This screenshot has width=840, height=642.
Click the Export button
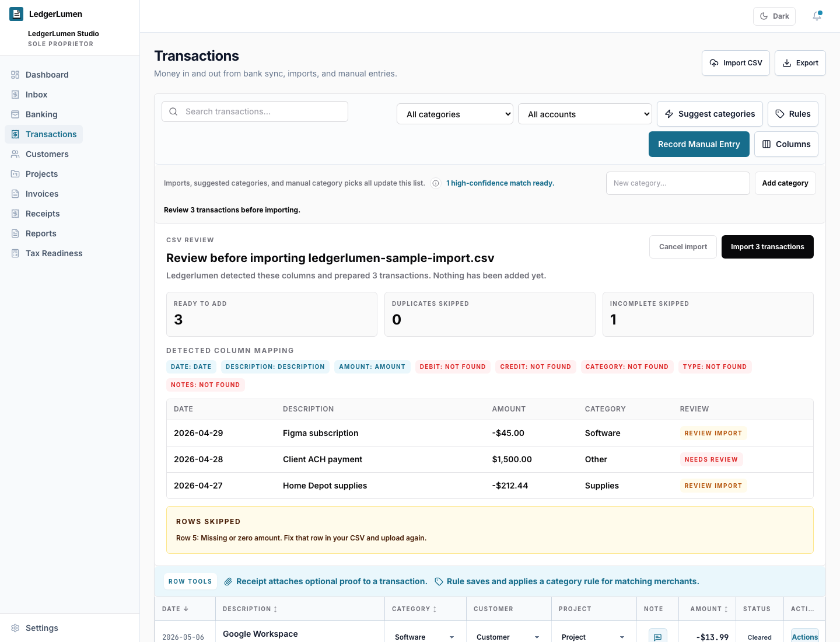click(x=800, y=63)
